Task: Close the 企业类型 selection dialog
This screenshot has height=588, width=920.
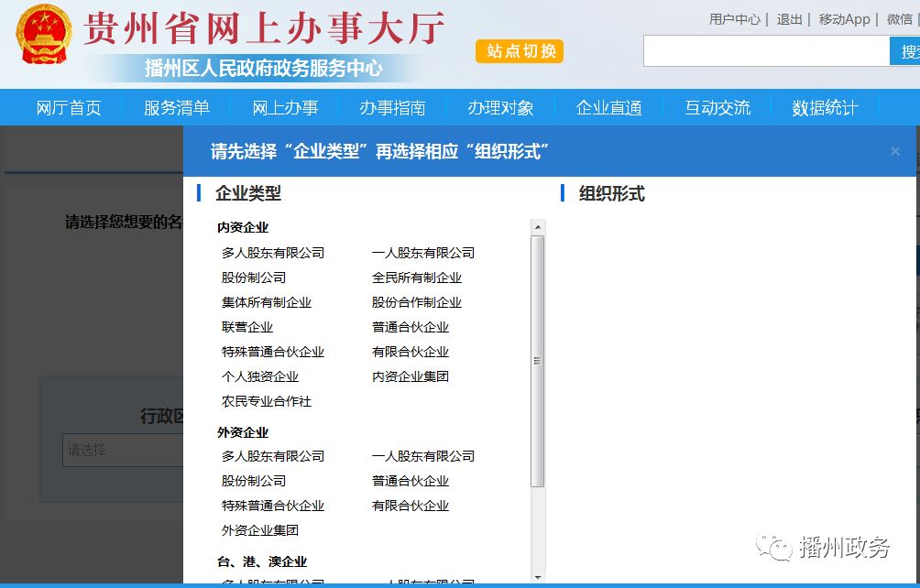Action: pyautogui.click(x=895, y=151)
